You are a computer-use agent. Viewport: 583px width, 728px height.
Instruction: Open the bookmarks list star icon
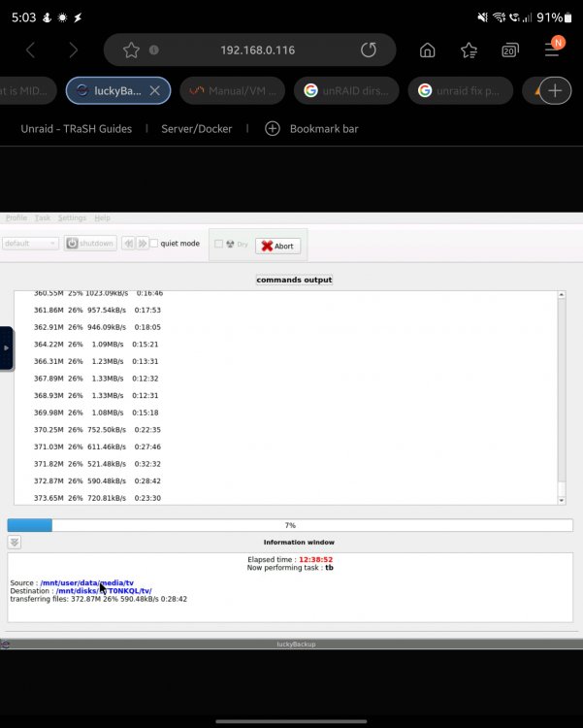coord(469,50)
